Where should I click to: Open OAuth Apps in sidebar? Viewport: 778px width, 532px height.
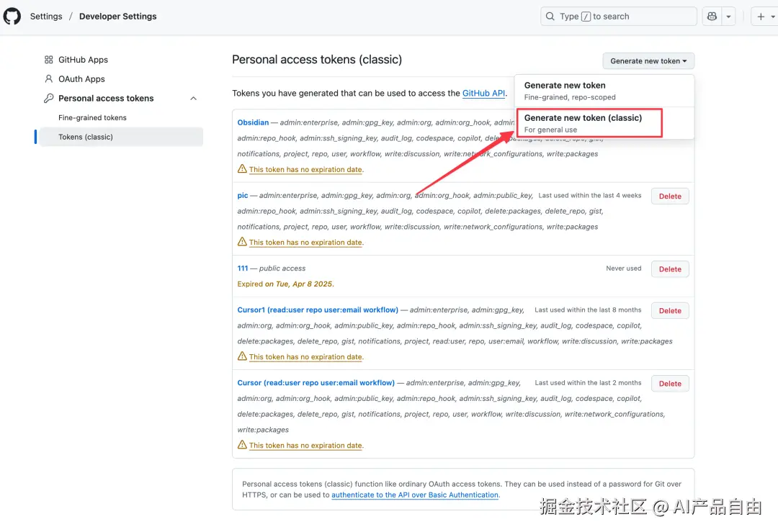(x=81, y=79)
